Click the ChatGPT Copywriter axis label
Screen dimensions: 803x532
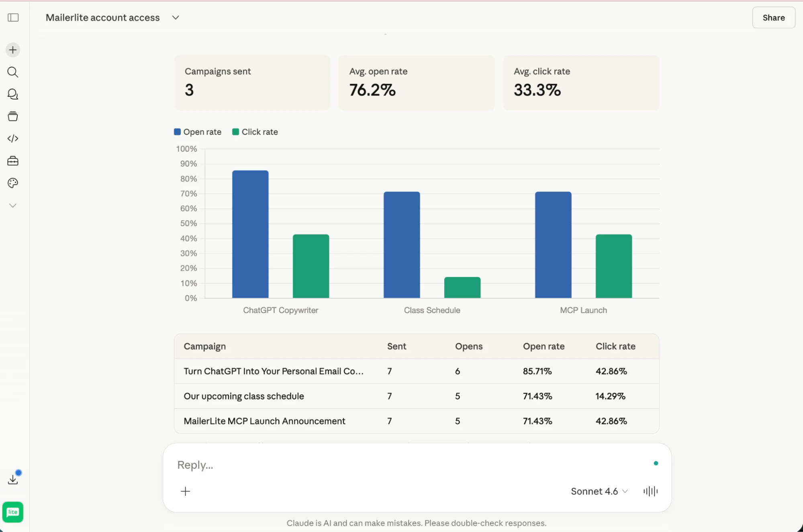(280, 310)
